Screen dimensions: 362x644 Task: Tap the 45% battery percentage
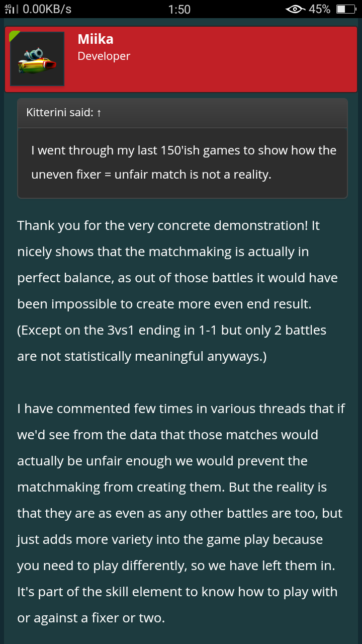point(320,9)
